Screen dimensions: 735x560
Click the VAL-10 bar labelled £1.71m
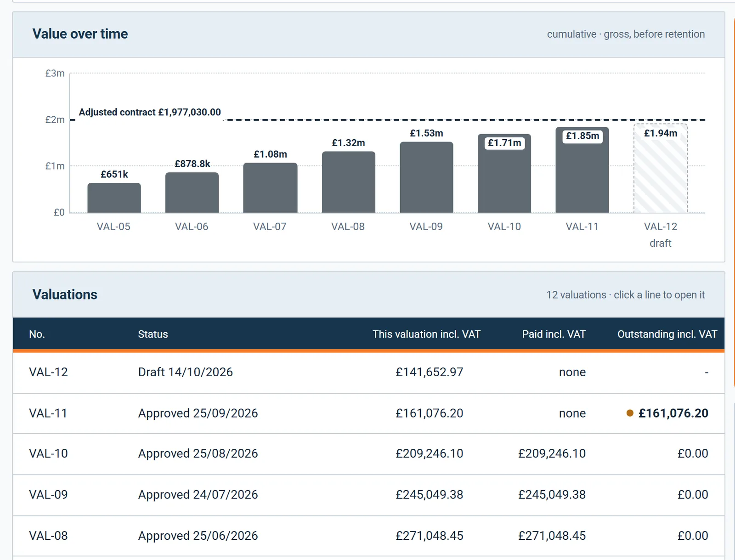(504, 173)
